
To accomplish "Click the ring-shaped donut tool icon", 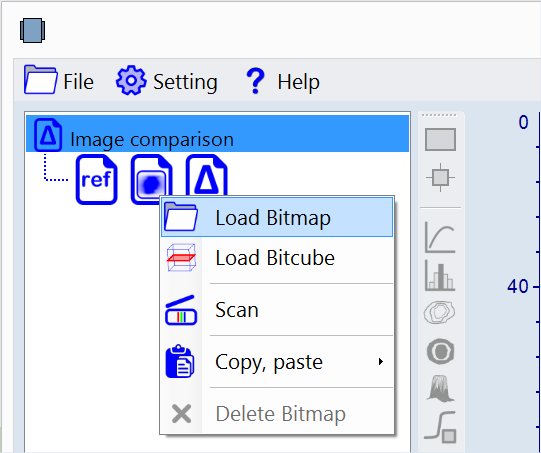I will pos(440,352).
